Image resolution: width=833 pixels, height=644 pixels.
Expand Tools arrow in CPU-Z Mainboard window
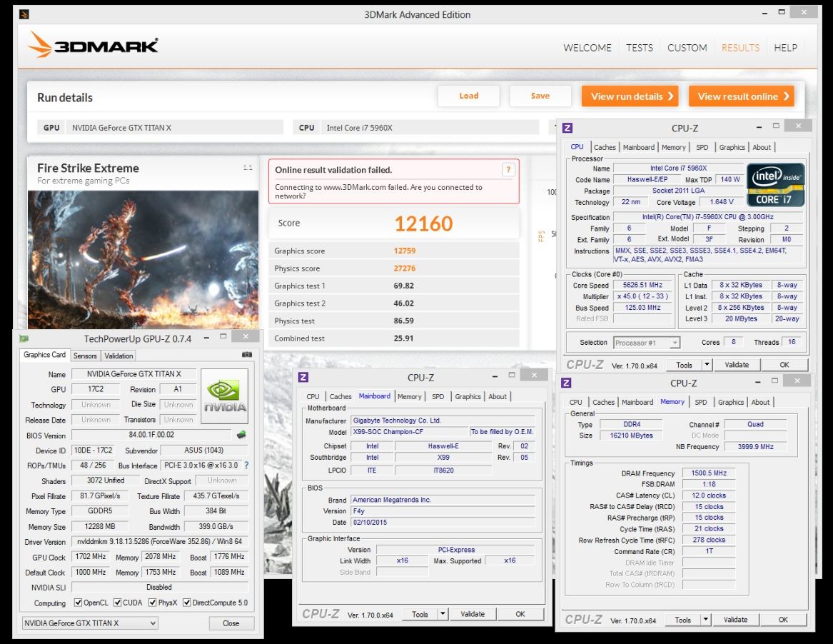tap(443, 614)
